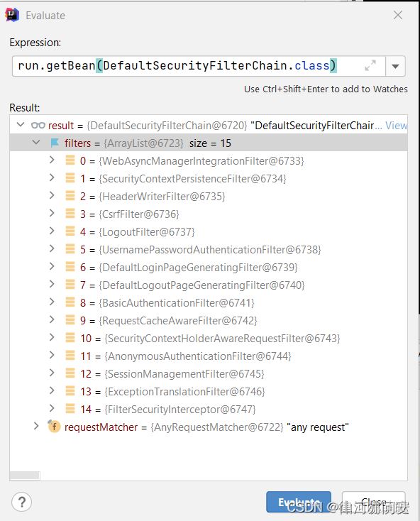Click list element icon for FilterSecurityInterceptor
Image resolution: width=420 pixels, height=521 pixels.
[70, 409]
